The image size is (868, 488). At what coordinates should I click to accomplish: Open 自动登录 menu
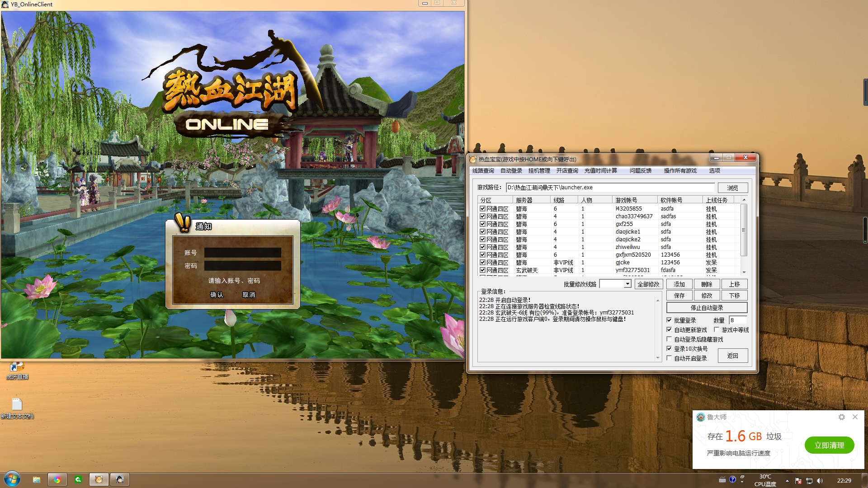tap(511, 171)
